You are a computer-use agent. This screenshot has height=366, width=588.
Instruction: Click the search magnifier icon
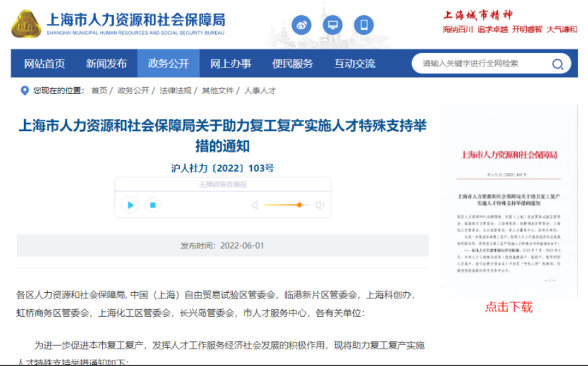[x=558, y=64]
